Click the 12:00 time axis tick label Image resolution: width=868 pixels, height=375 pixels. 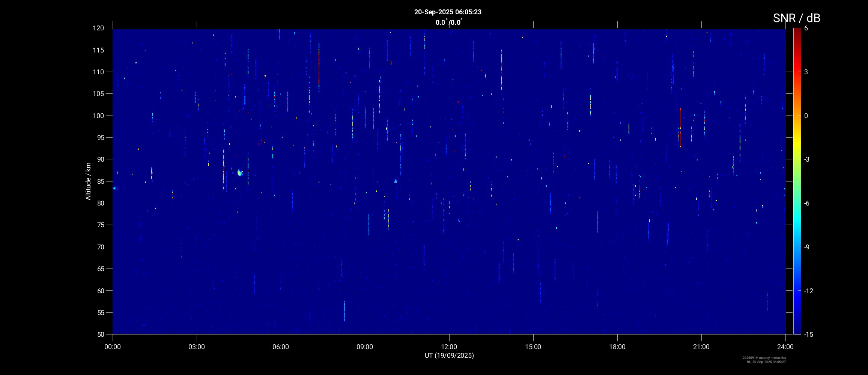click(449, 347)
